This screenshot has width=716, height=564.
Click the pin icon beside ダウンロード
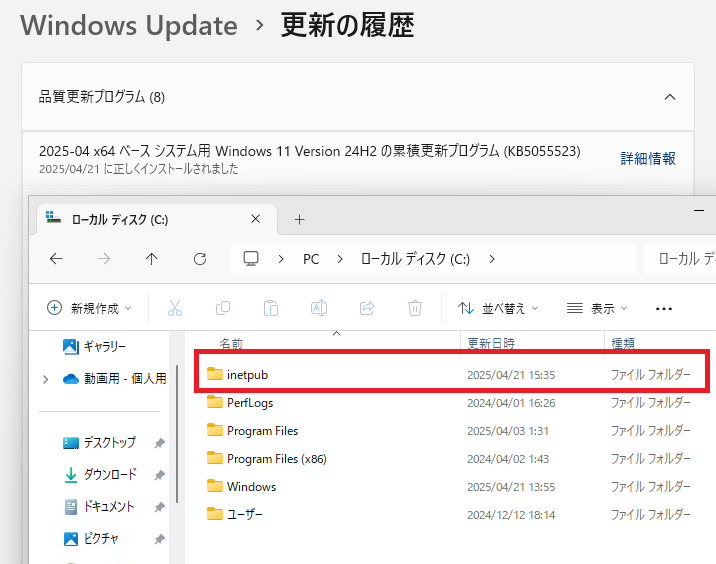pos(159,475)
